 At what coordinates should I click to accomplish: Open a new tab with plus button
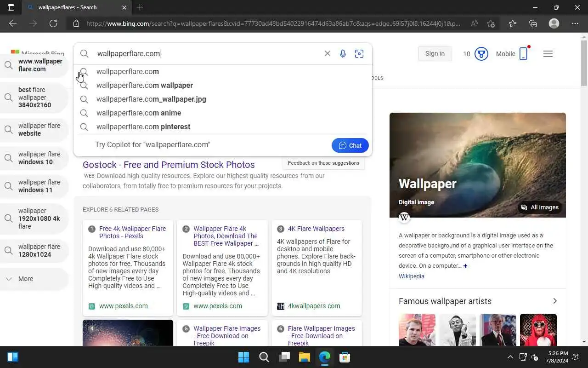(x=140, y=7)
